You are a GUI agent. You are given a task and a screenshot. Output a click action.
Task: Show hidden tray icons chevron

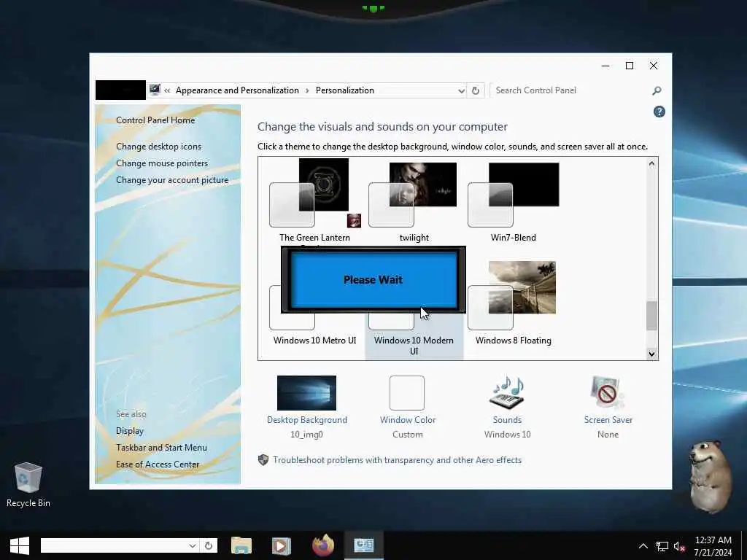pyautogui.click(x=643, y=545)
